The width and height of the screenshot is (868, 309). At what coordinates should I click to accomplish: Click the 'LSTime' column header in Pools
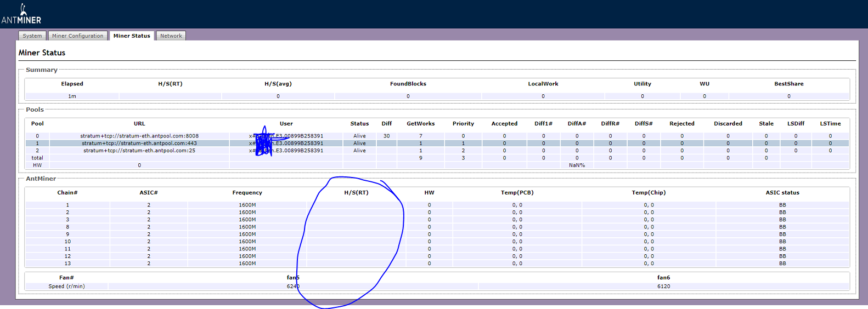830,124
